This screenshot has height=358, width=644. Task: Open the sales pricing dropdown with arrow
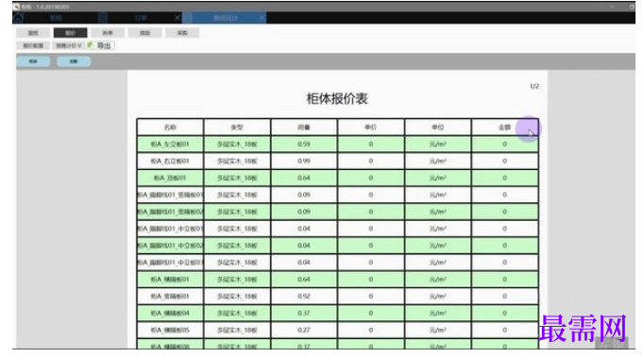click(69, 45)
